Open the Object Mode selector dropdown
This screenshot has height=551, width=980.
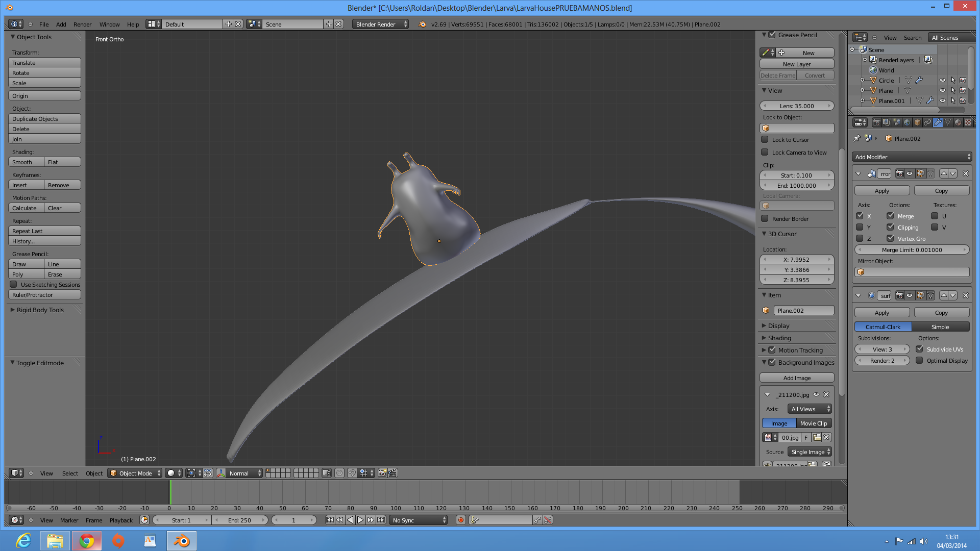(x=135, y=473)
